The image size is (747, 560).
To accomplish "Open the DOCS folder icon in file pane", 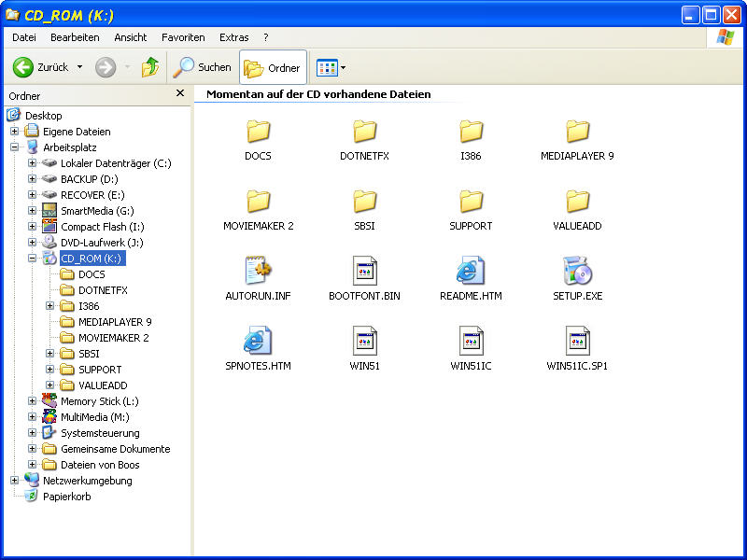I will pos(259,132).
